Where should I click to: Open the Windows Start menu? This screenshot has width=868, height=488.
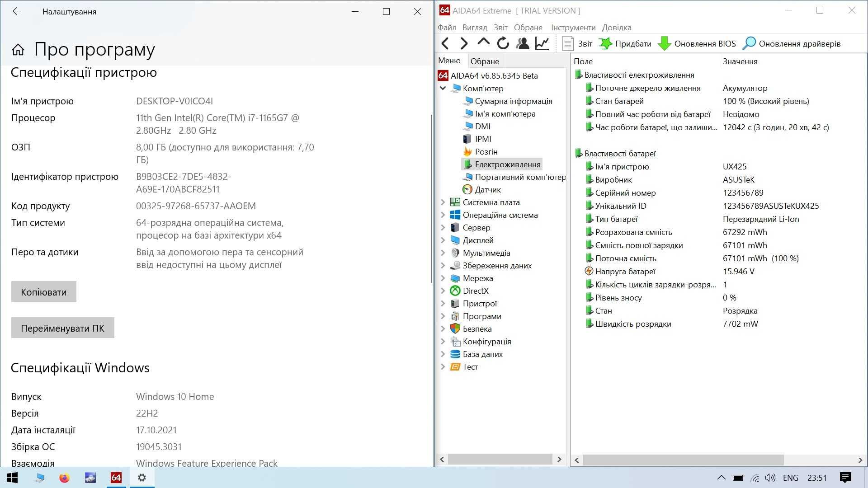(12, 478)
